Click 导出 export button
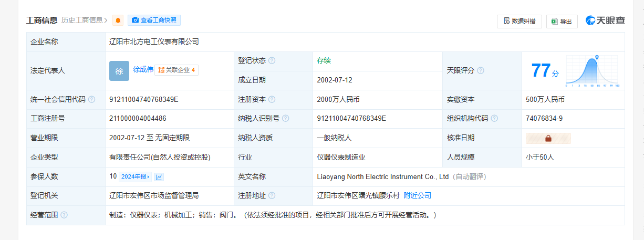Viewport: 644px width, 240px height. [562, 22]
